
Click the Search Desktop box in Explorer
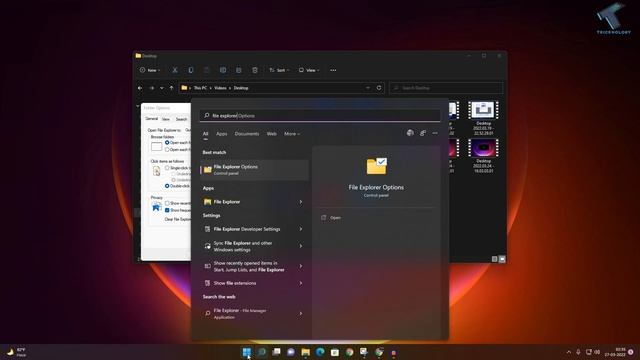pyautogui.click(x=446, y=88)
